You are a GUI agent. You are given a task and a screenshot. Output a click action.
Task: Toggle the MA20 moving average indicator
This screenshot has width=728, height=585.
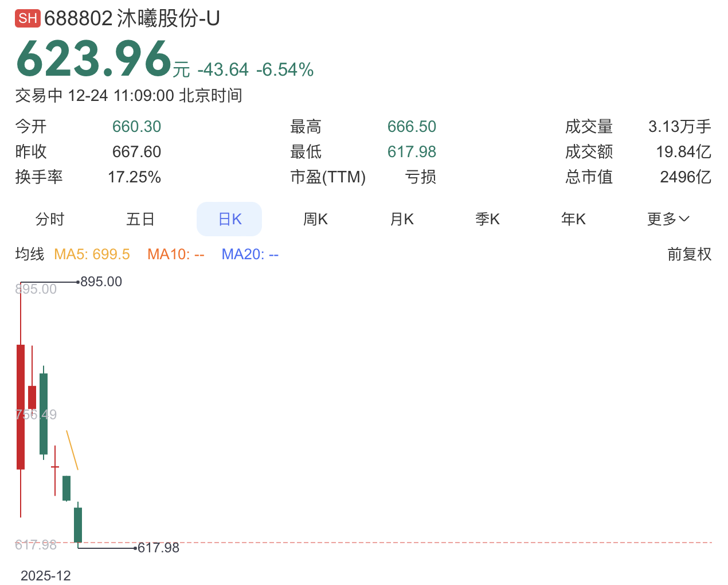click(x=250, y=254)
